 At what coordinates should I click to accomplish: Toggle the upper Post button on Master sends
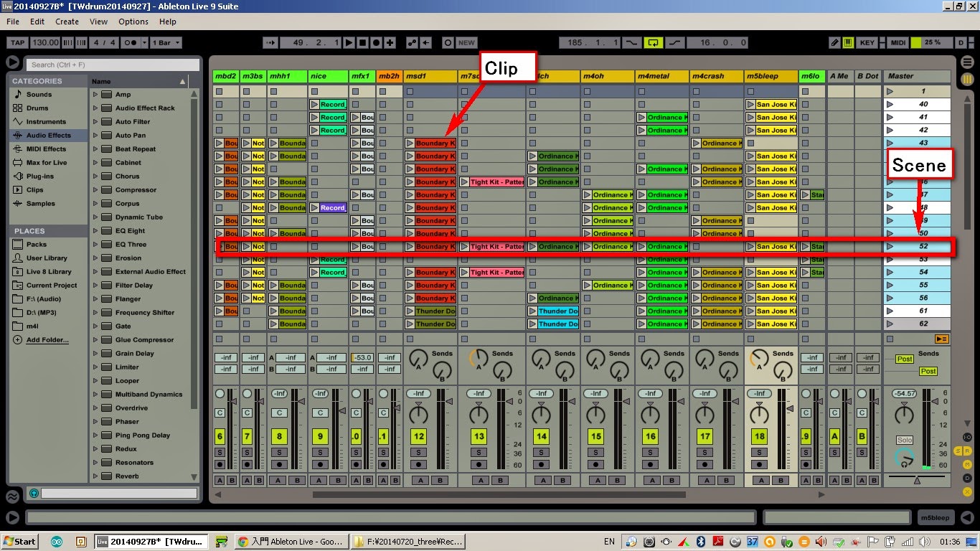905,359
